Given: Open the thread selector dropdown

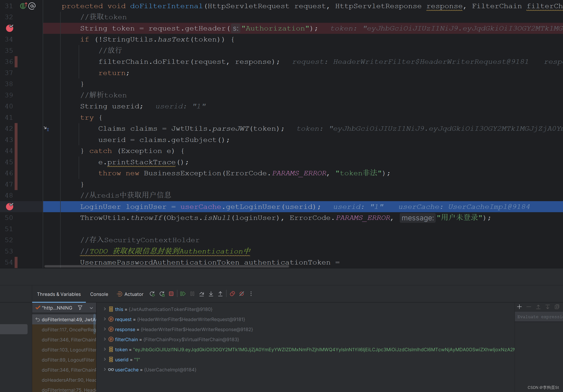Looking at the screenshot, I should pyautogui.click(x=91, y=308).
